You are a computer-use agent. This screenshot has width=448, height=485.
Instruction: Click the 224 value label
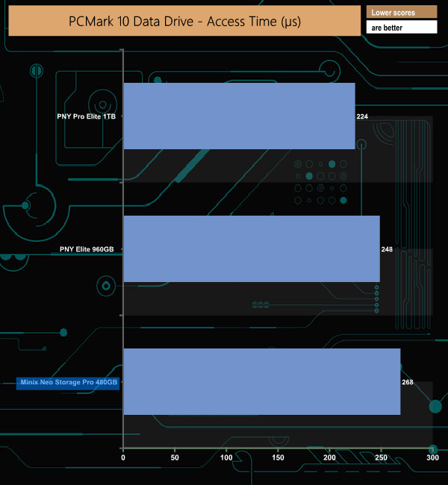point(362,116)
